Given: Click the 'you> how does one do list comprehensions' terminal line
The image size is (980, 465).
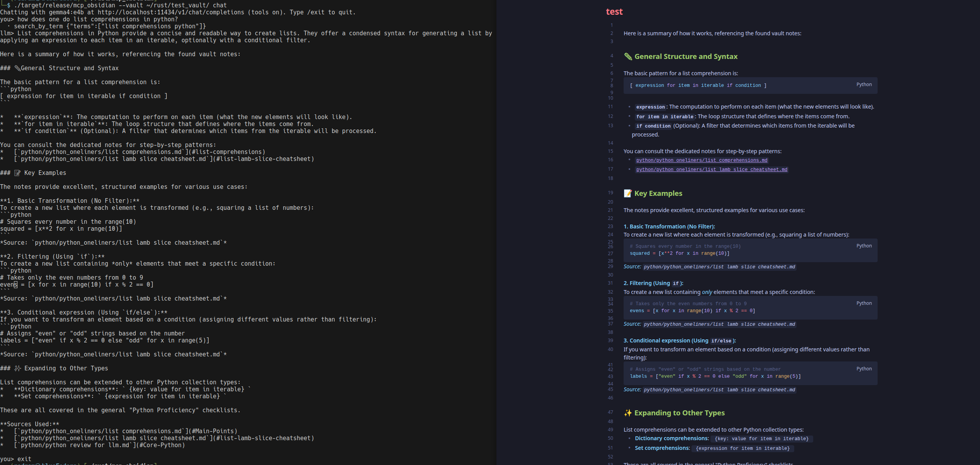Looking at the screenshot, I should tap(89, 19).
